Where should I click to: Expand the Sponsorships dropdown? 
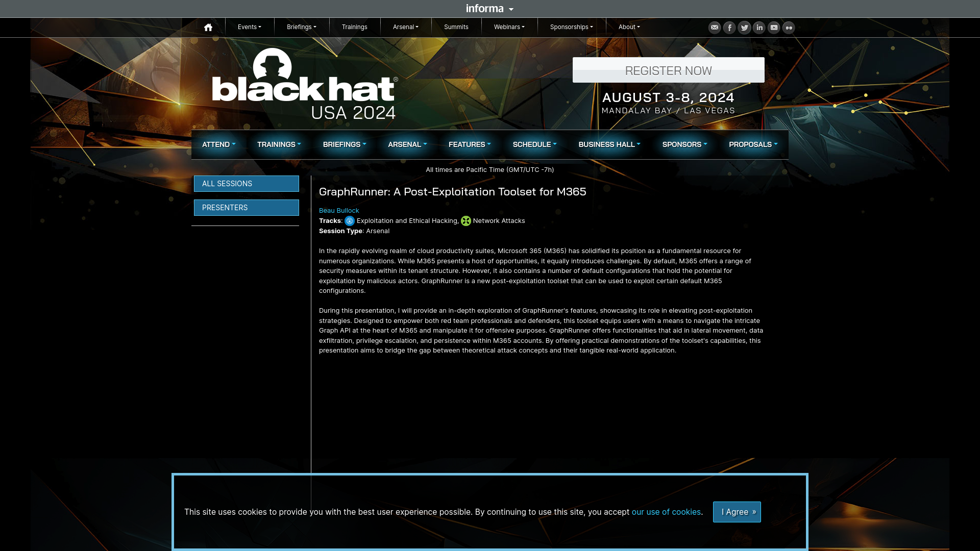(572, 27)
